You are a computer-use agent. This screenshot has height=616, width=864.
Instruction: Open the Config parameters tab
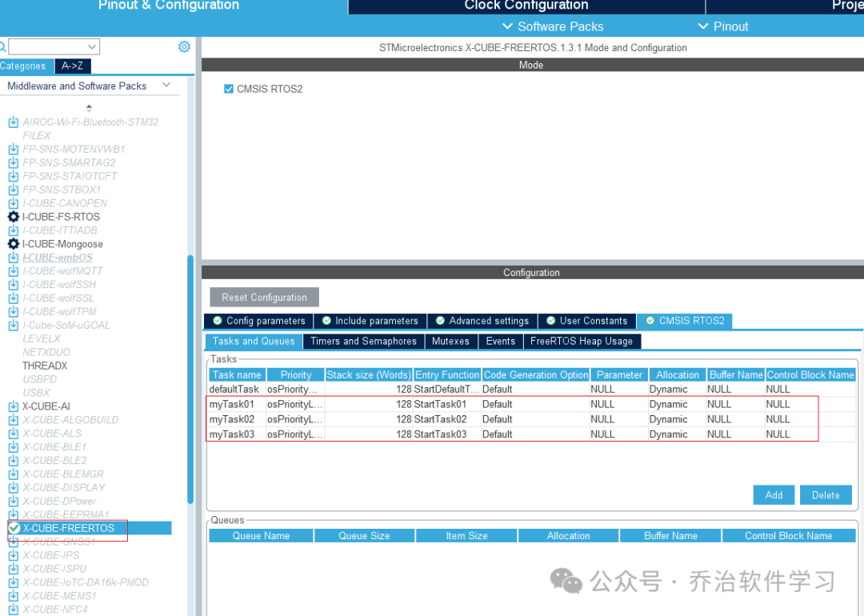coord(259,321)
